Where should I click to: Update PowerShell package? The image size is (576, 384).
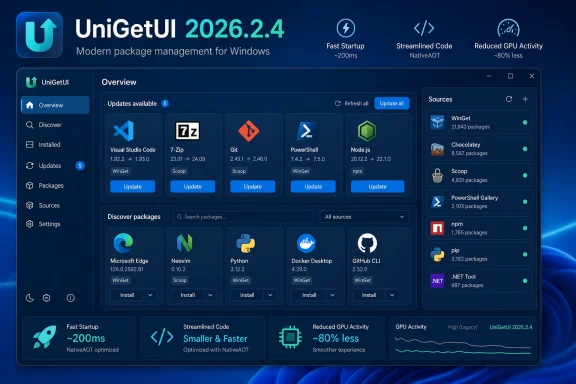[313, 187]
